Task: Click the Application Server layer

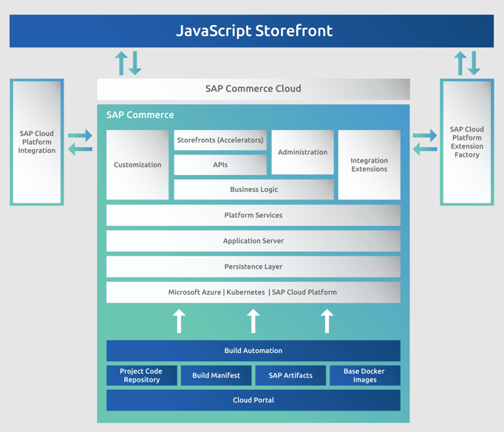Action: click(x=253, y=241)
